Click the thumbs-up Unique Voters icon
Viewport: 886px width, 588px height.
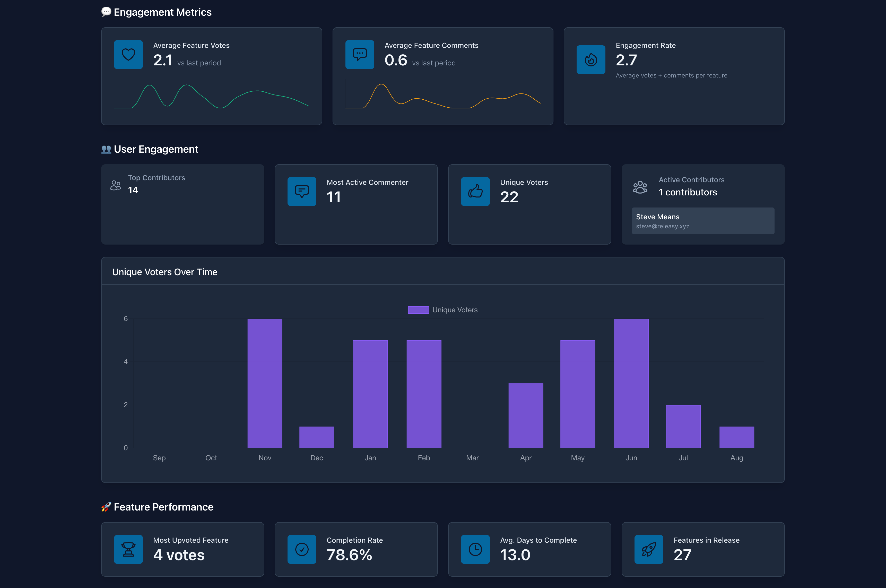click(475, 191)
